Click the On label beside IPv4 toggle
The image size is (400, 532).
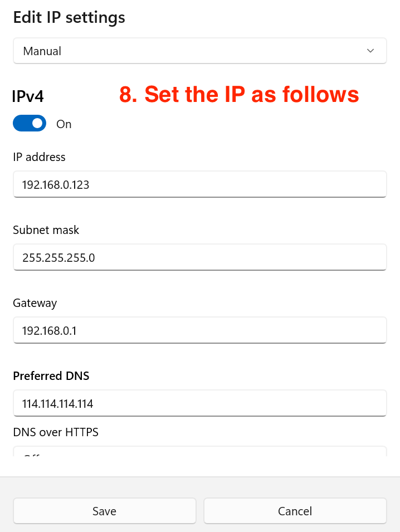[x=64, y=124]
